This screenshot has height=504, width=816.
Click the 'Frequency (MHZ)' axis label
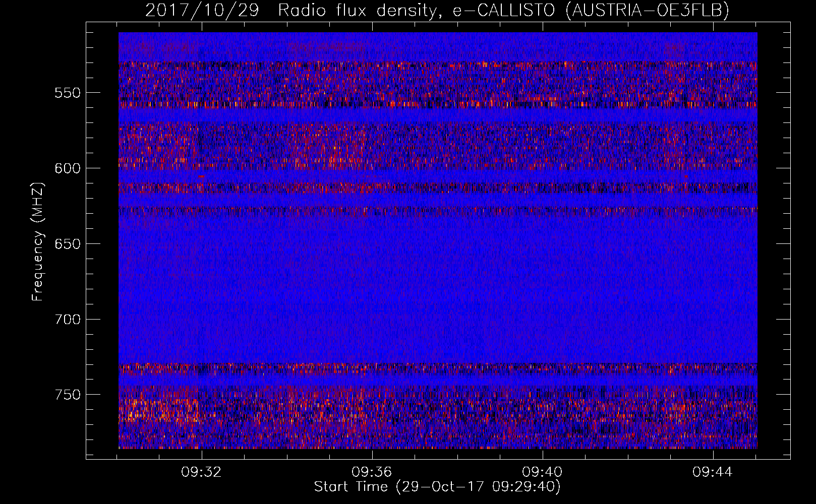pyautogui.click(x=38, y=241)
